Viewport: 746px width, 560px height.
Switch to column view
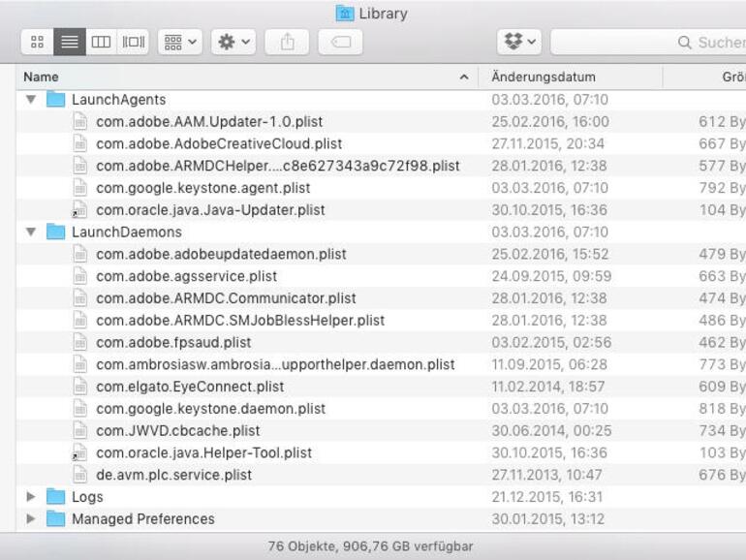click(101, 42)
